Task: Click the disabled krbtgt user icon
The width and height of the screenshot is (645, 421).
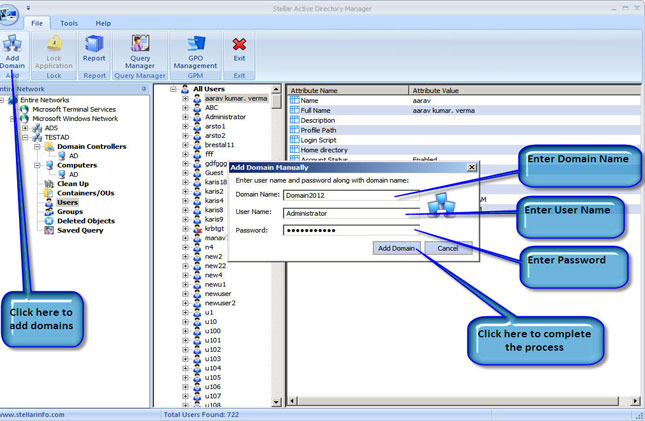Action: (197, 229)
